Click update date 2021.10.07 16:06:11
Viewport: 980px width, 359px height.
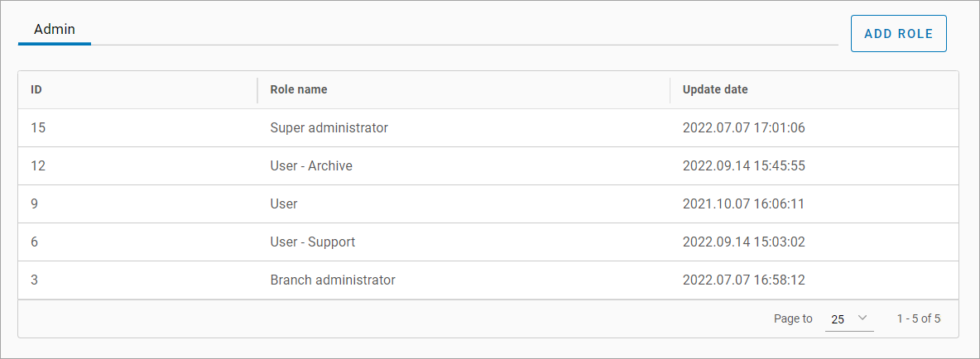(x=743, y=204)
